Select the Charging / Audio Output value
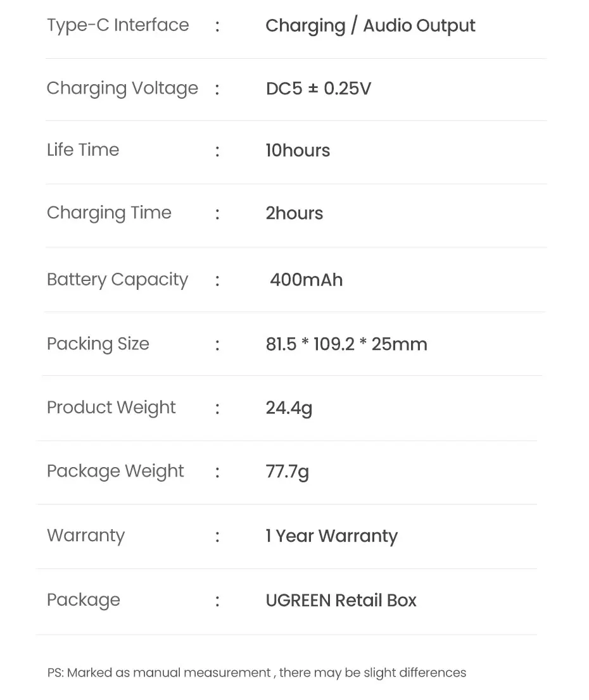Image resolution: width=589 pixels, height=700 pixels. 370,26
